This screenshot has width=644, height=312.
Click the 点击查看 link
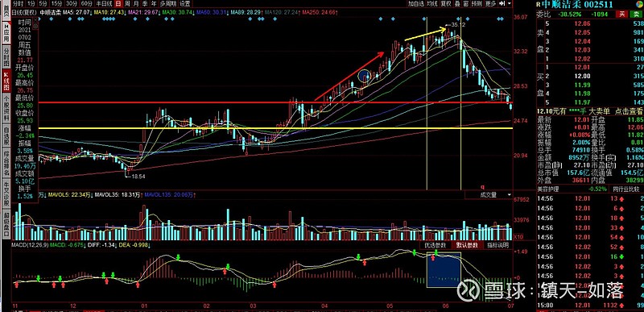[629, 111]
